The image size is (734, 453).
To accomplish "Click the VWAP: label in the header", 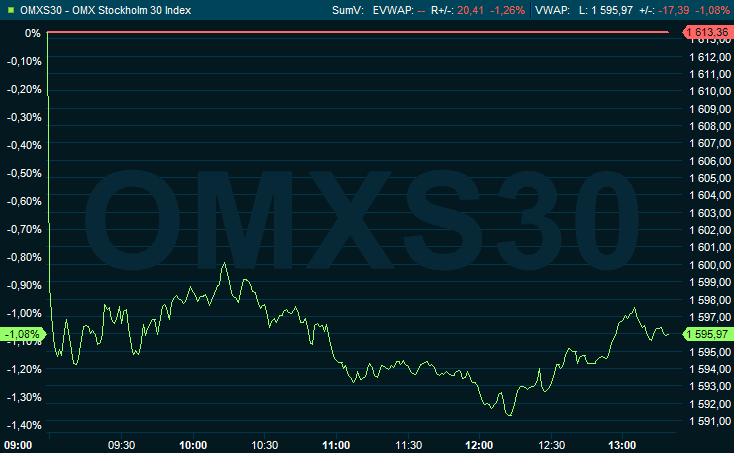I will click(x=552, y=10).
